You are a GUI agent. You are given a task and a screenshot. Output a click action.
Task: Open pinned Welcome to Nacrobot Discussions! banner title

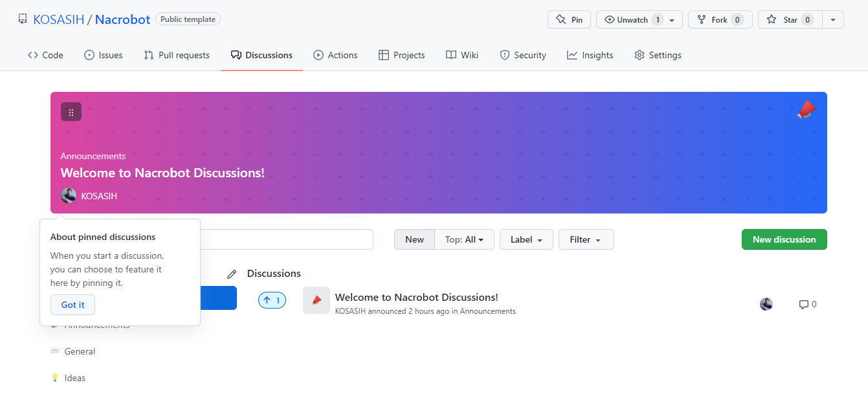(x=162, y=173)
